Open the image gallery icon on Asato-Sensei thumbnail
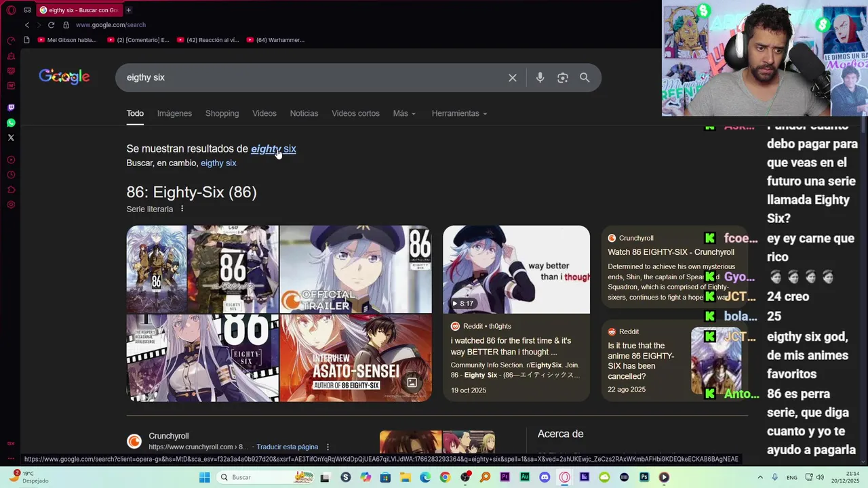Image resolution: width=868 pixels, height=488 pixels. [412, 382]
